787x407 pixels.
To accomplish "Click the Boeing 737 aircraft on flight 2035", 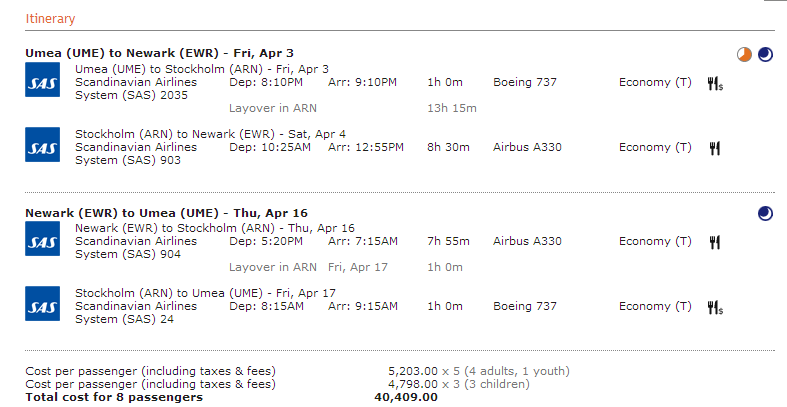I will 525,82.
